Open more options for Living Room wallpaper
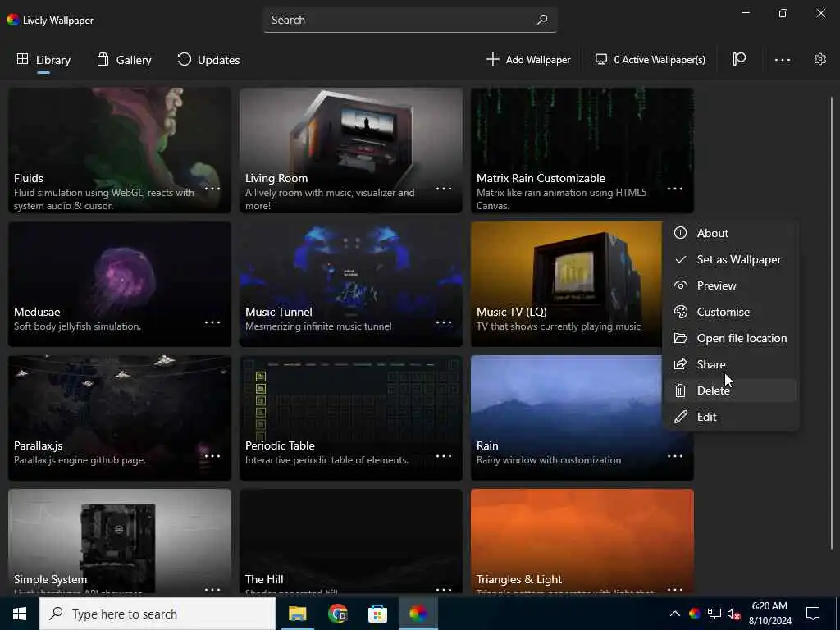Image resolution: width=840 pixels, height=630 pixels. pyautogui.click(x=444, y=189)
